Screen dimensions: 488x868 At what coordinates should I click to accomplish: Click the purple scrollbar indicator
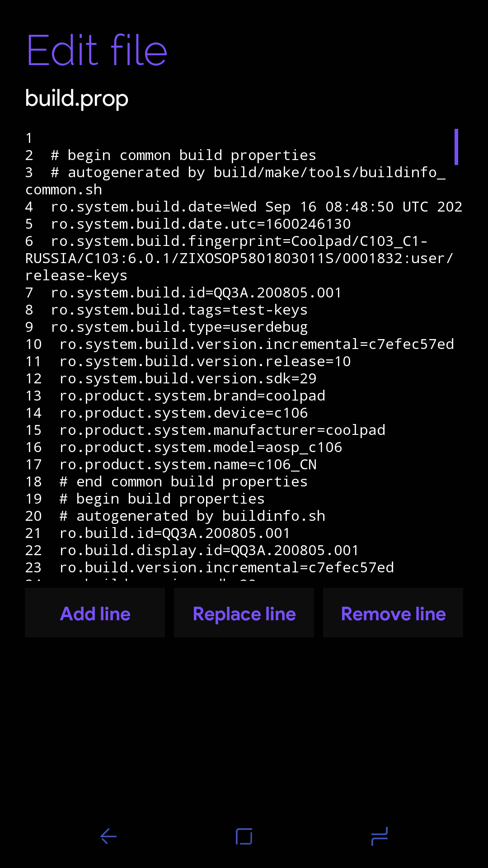coord(456,147)
